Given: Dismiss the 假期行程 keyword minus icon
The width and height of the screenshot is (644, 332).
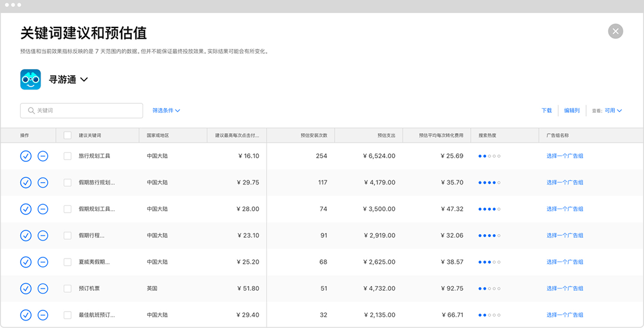Looking at the screenshot, I should tap(43, 235).
